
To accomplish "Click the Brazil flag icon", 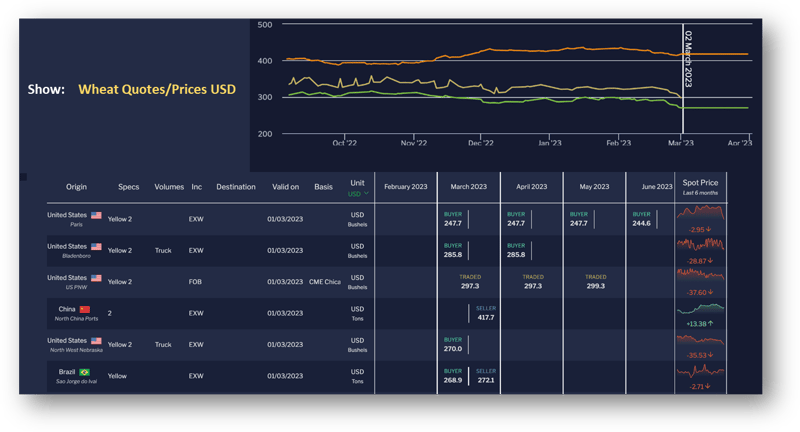I will [84, 372].
